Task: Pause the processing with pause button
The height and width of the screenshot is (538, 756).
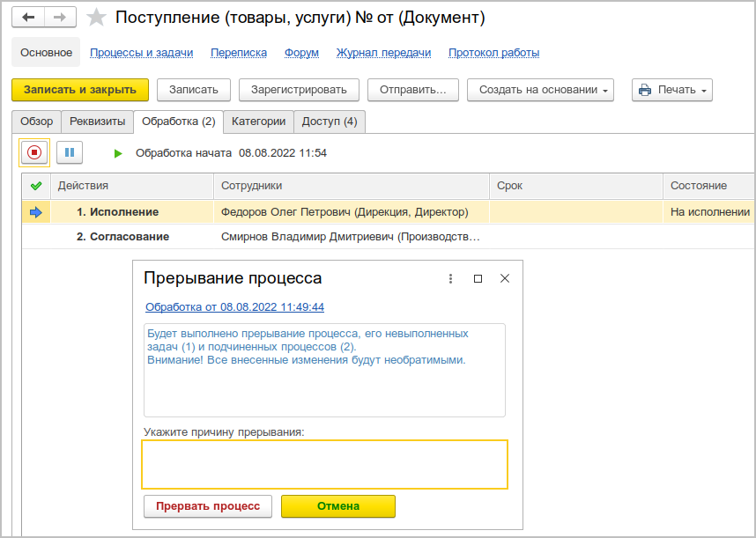Action: click(70, 152)
